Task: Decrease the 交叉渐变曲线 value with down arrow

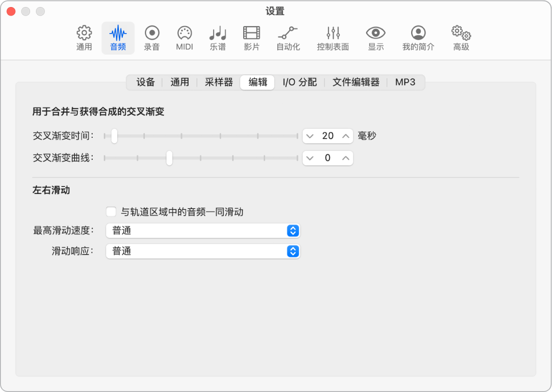Action: tap(310, 158)
